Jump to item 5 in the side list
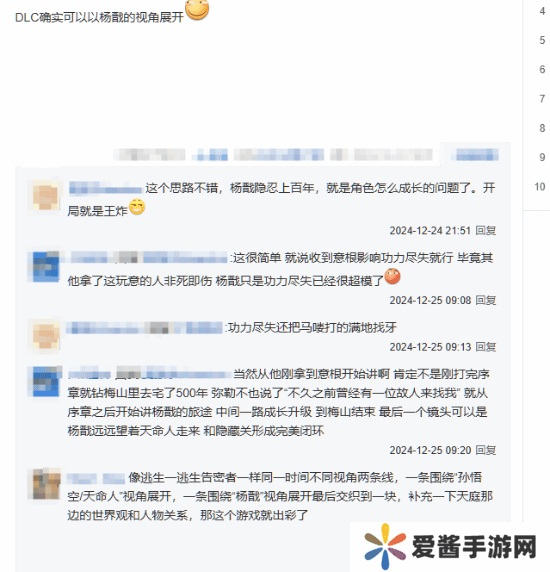The height and width of the screenshot is (572, 550). coord(542,40)
